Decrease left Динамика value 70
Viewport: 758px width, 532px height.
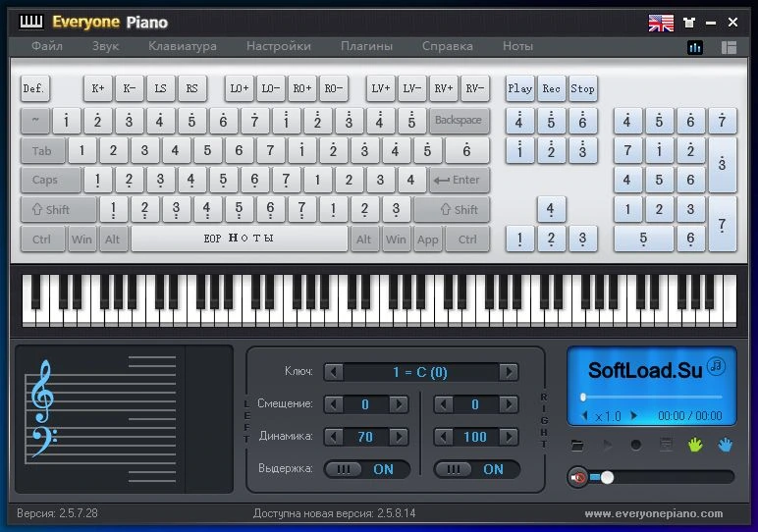[333, 437]
